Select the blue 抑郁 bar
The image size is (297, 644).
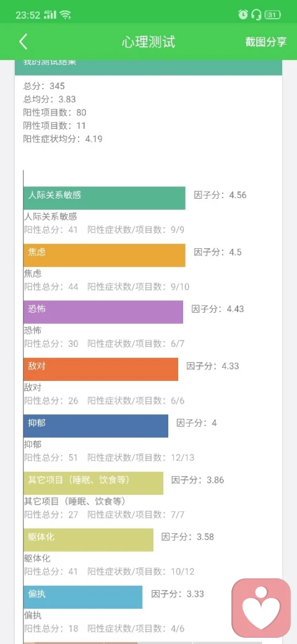(96, 425)
